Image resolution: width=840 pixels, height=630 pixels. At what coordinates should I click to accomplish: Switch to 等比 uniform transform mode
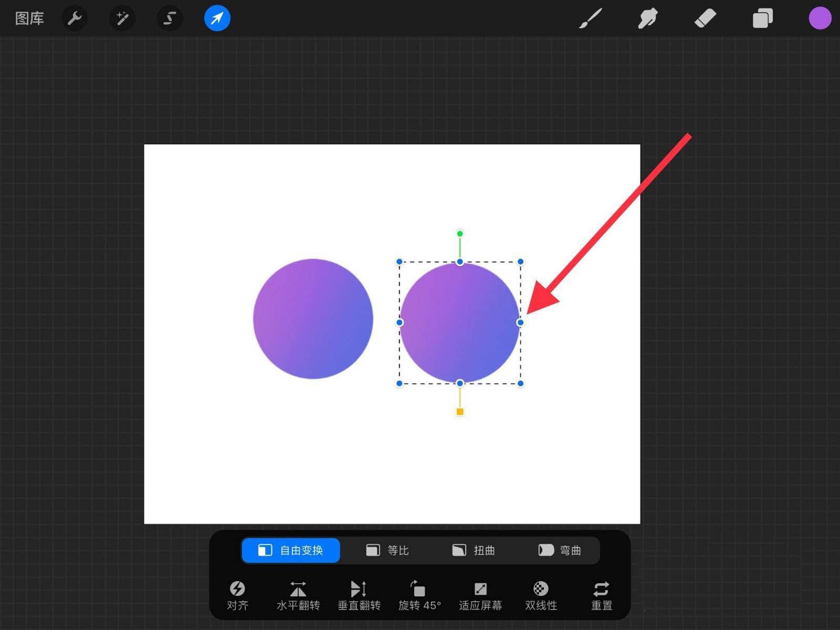(387, 550)
